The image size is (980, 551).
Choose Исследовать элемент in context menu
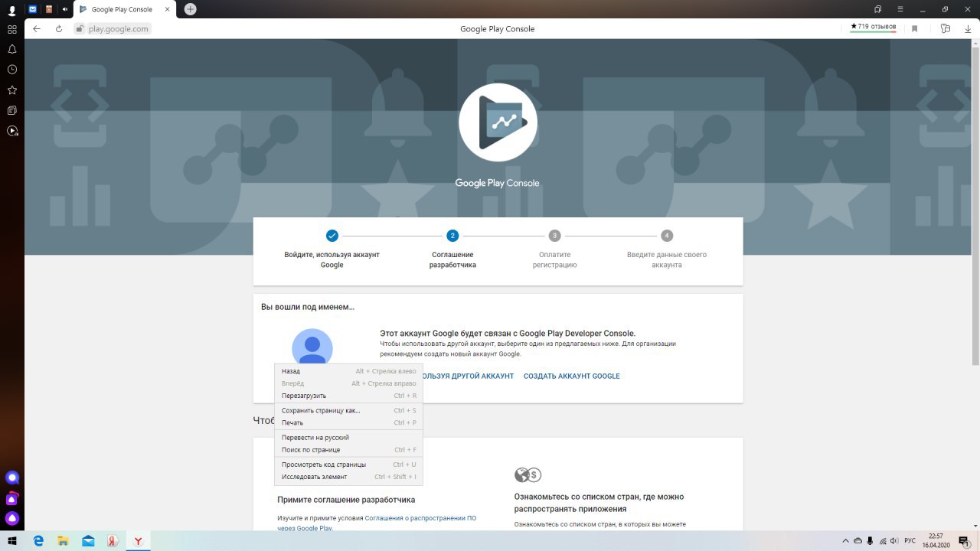[348, 477]
